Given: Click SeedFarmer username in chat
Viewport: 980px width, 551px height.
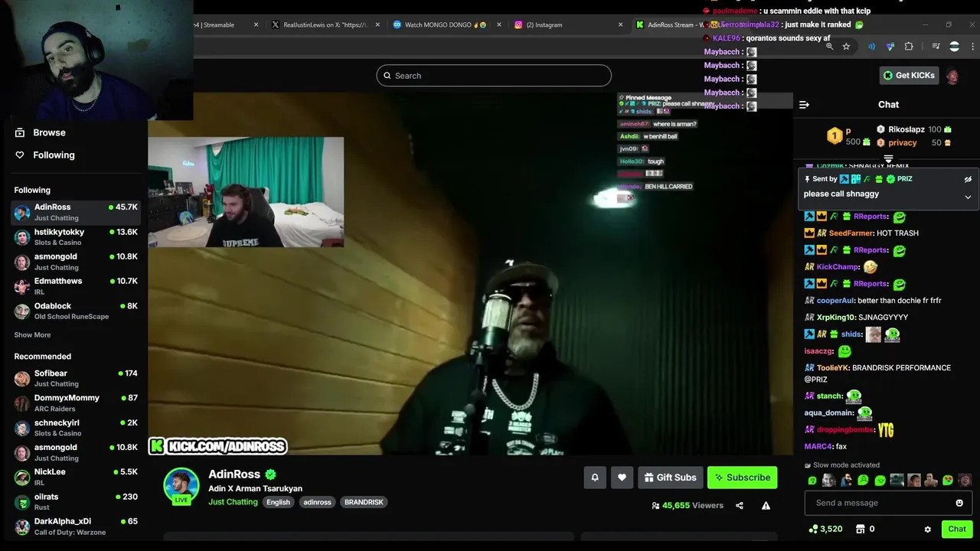Looking at the screenshot, I should click(851, 233).
